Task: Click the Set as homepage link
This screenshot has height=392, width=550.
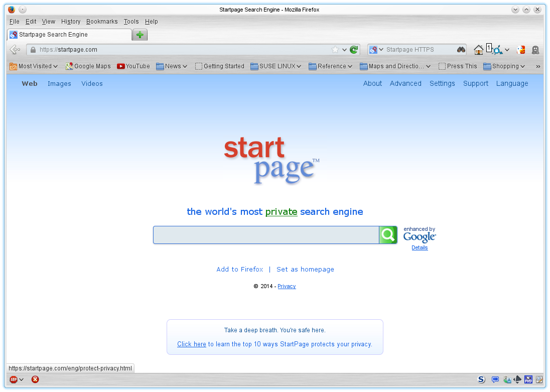Action: (x=305, y=269)
